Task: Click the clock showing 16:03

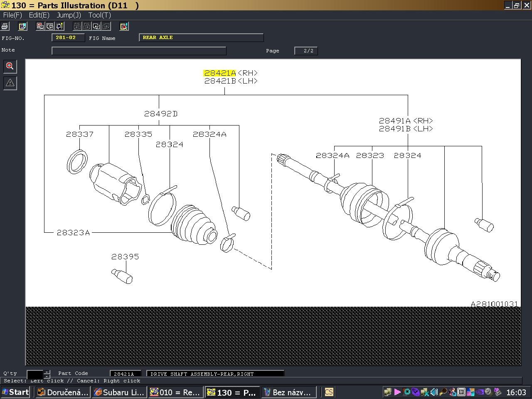Action: click(x=516, y=392)
